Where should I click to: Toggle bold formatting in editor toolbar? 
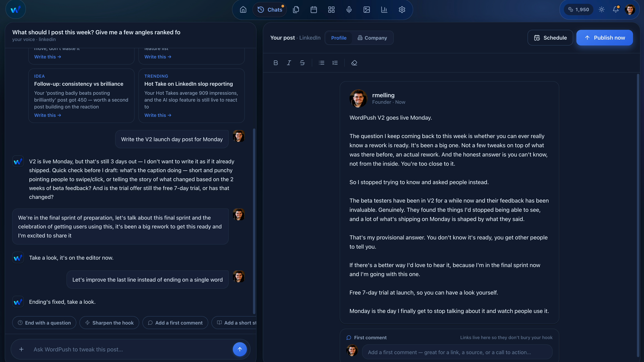[x=275, y=63]
